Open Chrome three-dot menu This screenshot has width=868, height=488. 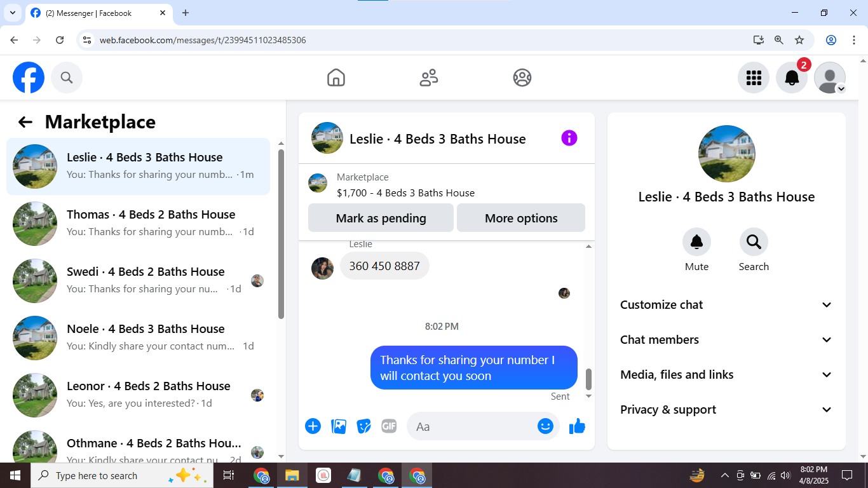pyautogui.click(x=854, y=40)
